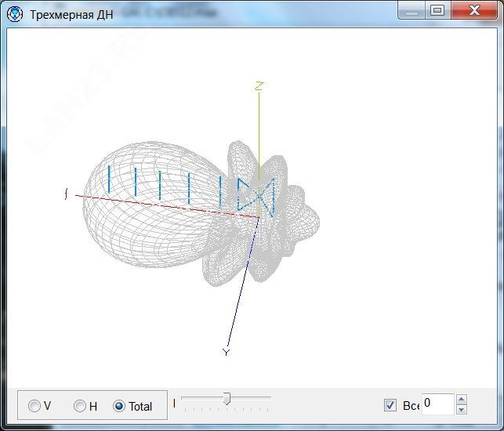The height and width of the screenshot is (431, 504).
Task: Minimize the Трехмерная ДН window
Action: [x=412, y=10]
